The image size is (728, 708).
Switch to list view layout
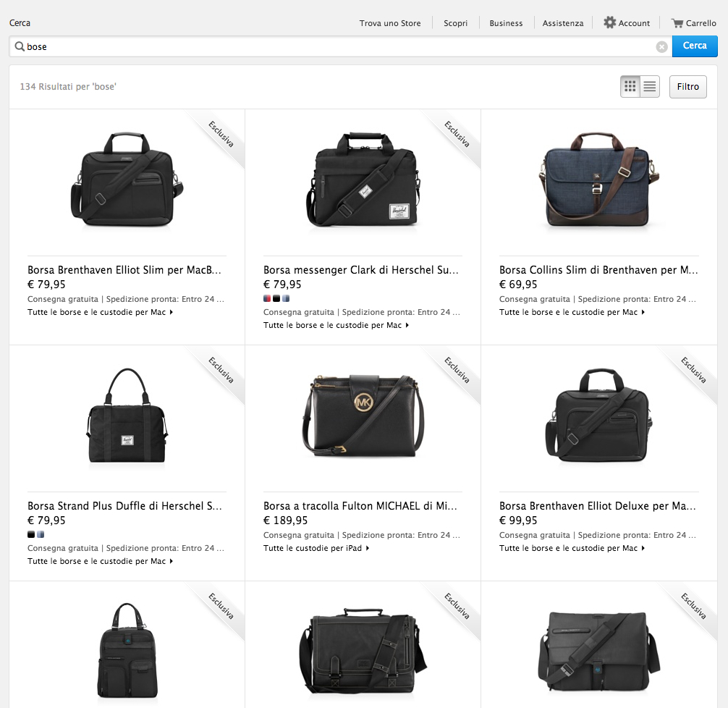click(x=650, y=86)
